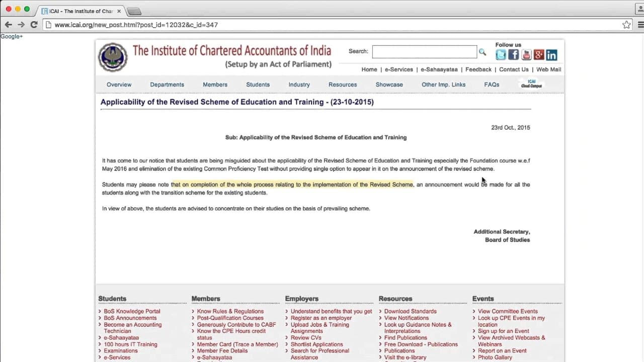Screen dimensions: 644x362
Task: Open the Other Imp. Links menu
Action: tap(443, 84)
